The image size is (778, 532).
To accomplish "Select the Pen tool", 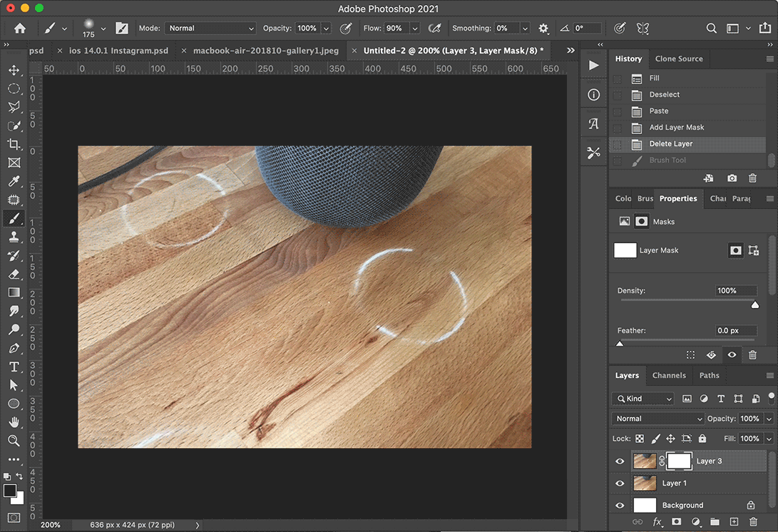I will pos(14,348).
